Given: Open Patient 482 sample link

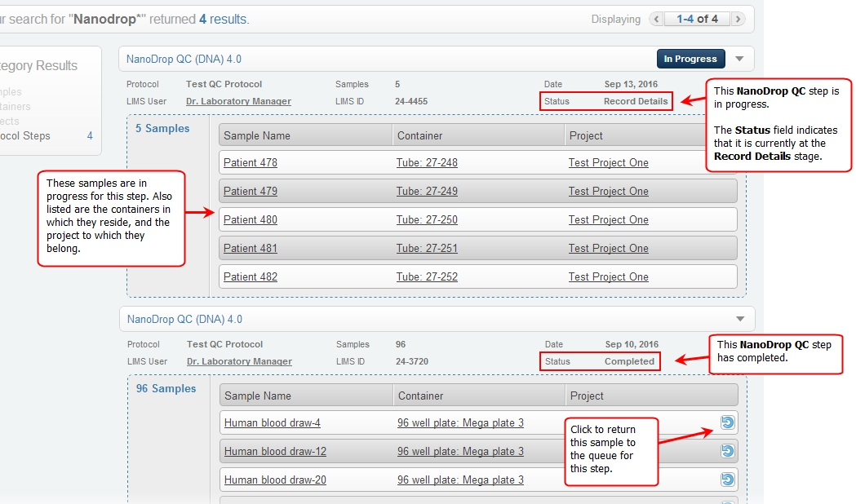Looking at the screenshot, I should (x=251, y=276).
